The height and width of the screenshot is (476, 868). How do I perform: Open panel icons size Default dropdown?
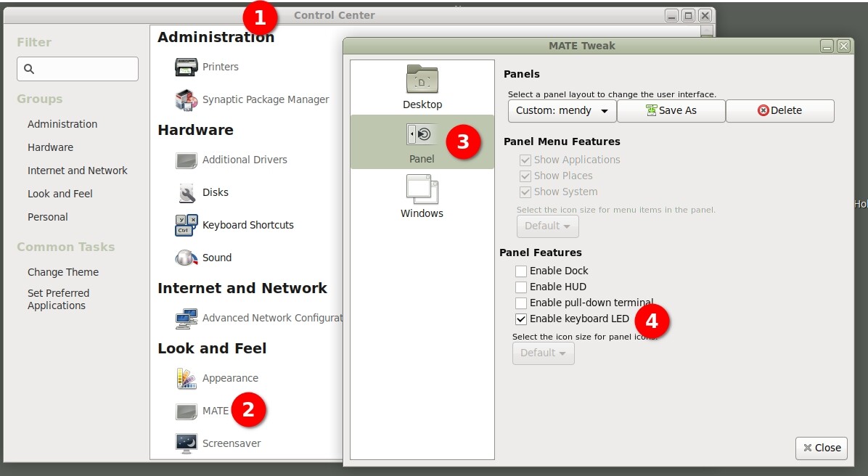coord(543,353)
